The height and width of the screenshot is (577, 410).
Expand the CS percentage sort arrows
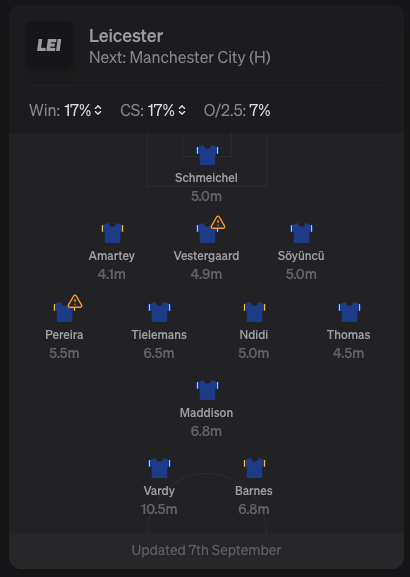(182, 110)
